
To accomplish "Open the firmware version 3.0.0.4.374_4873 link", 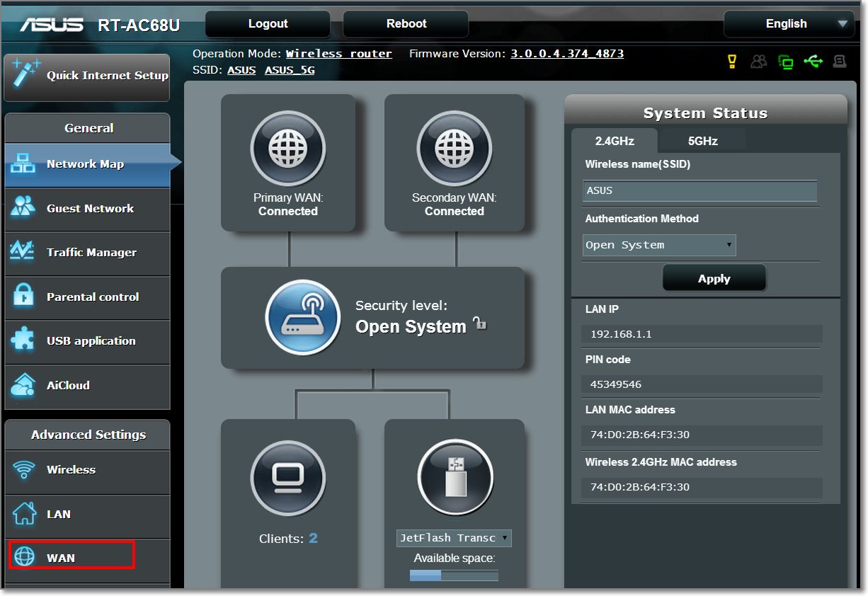I will (567, 54).
